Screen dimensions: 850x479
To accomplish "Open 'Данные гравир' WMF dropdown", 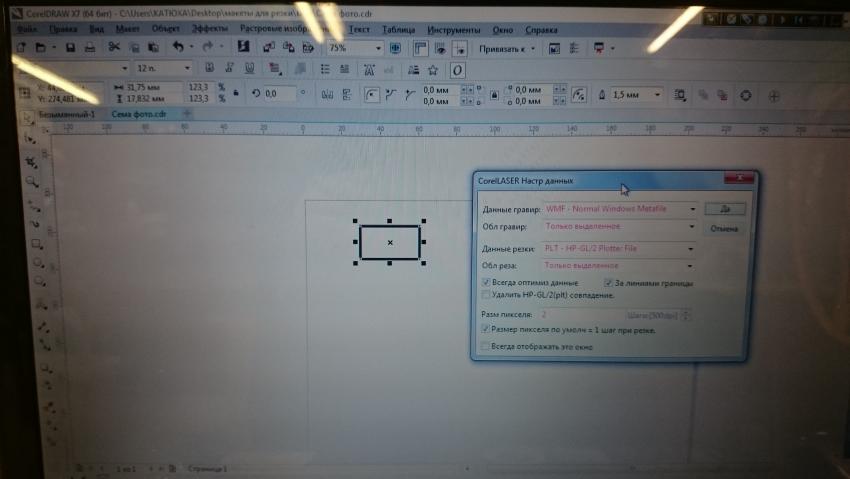I will (x=690, y=209).
